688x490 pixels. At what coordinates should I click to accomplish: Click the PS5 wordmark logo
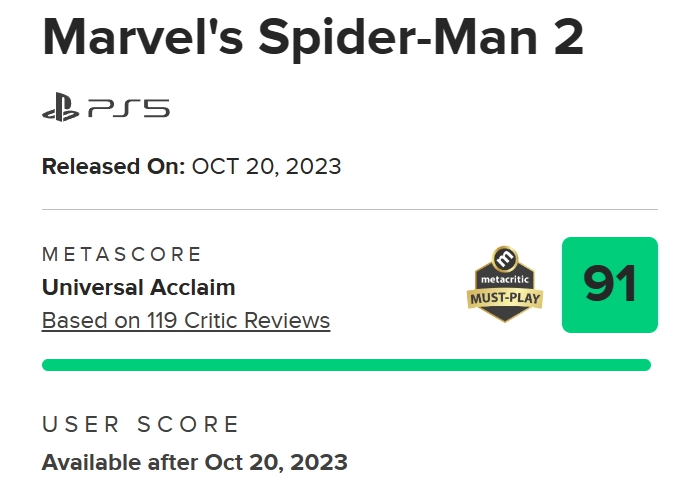129,108
